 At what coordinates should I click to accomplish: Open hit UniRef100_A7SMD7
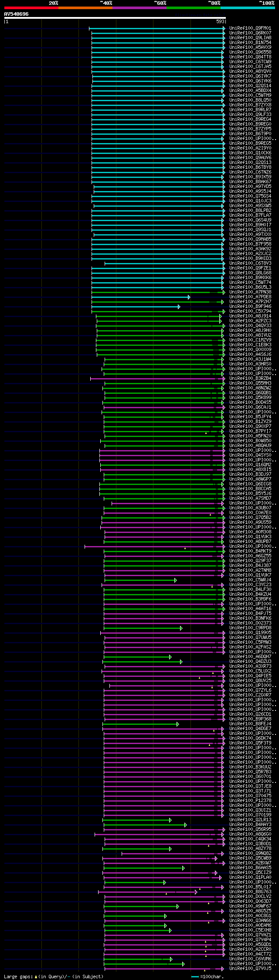[x=250, y=499]
